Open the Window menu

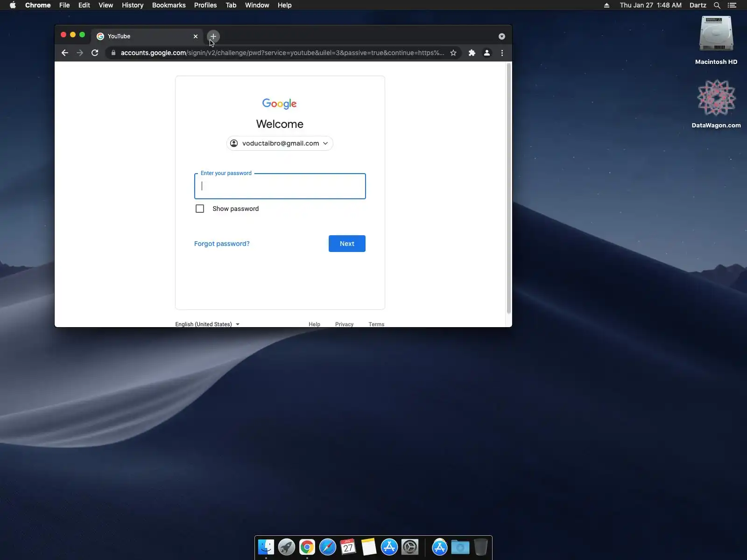pos(257,5)
